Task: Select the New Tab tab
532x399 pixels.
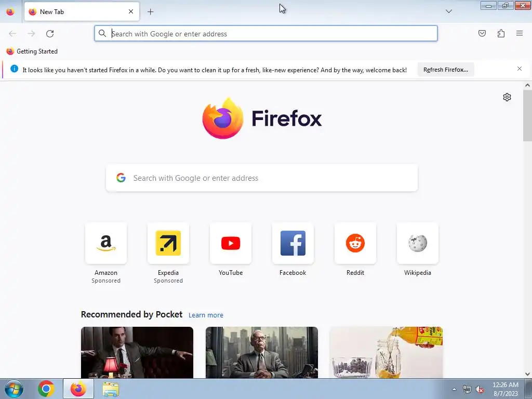Action: (x=82, y=11)
